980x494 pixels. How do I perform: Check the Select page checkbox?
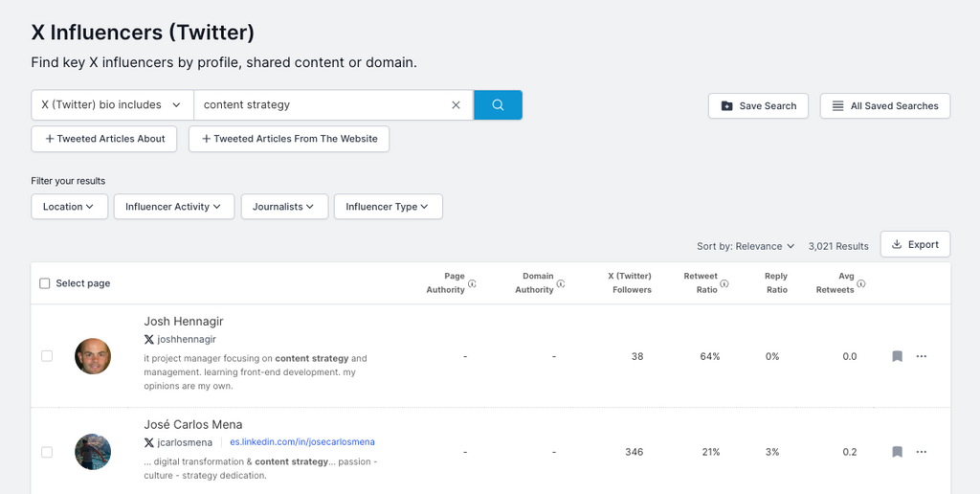(x=45, y=283)
